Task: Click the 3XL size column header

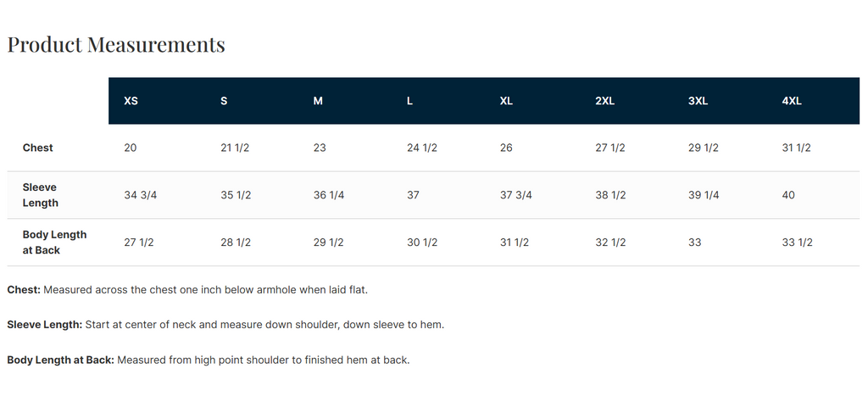Action: pyautogui.click(x=698, y=101)
